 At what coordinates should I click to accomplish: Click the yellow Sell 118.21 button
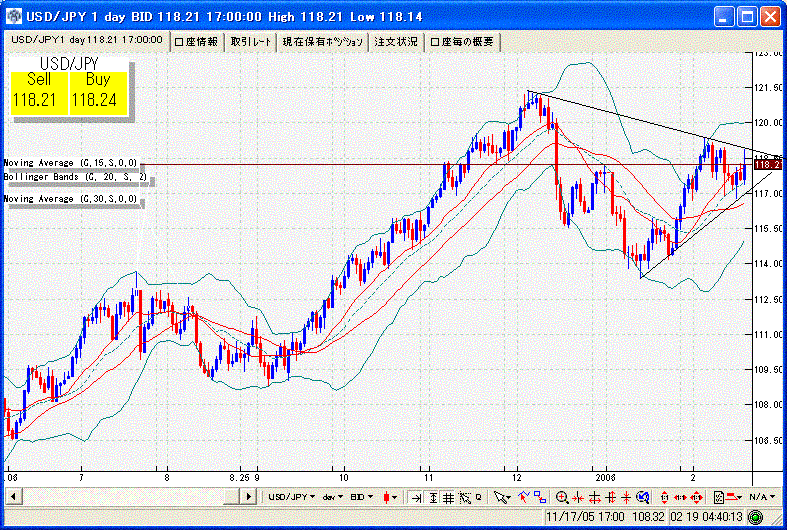click(x=39, y=92)
